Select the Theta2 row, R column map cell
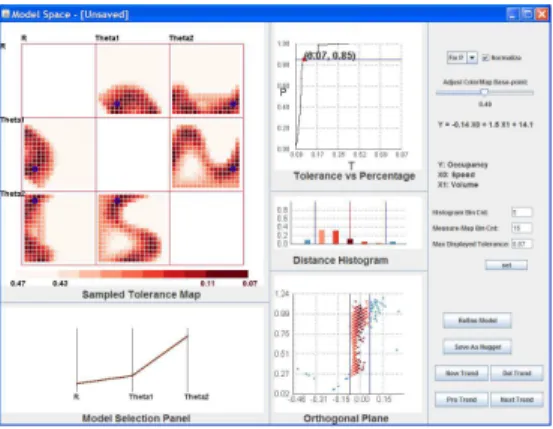The height and width of the screenshot is (429, 553). pos(59,228)
